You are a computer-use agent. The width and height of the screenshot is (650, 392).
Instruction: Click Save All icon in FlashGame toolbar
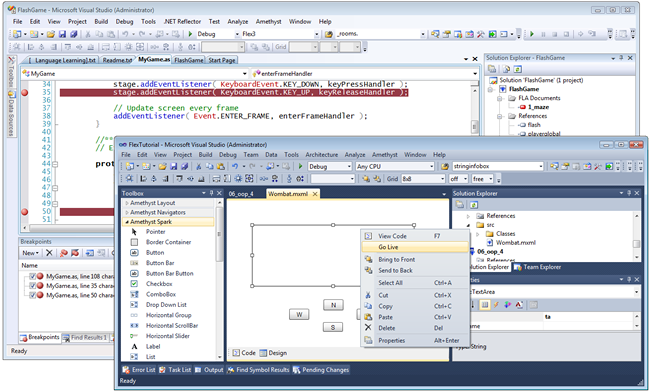pos(74,34)
